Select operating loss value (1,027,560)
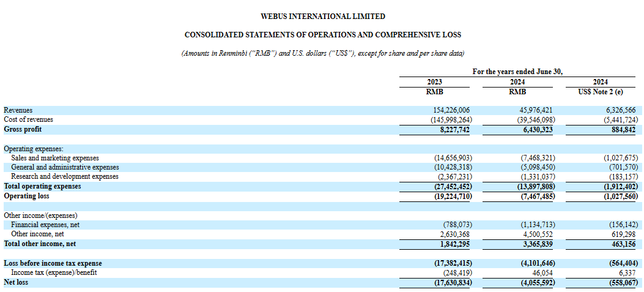The height and width of the screenshot is (292, 644). (x=621, y=196)
